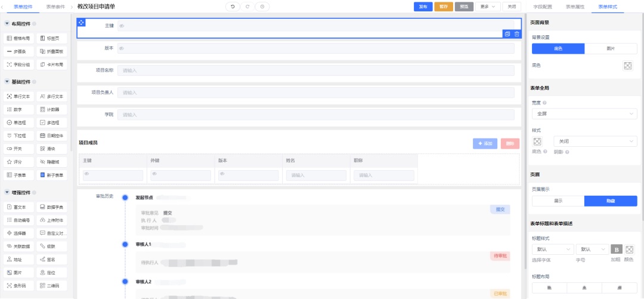Click the 项目名称 input field
Screen dimensions: 644x299
315,70
